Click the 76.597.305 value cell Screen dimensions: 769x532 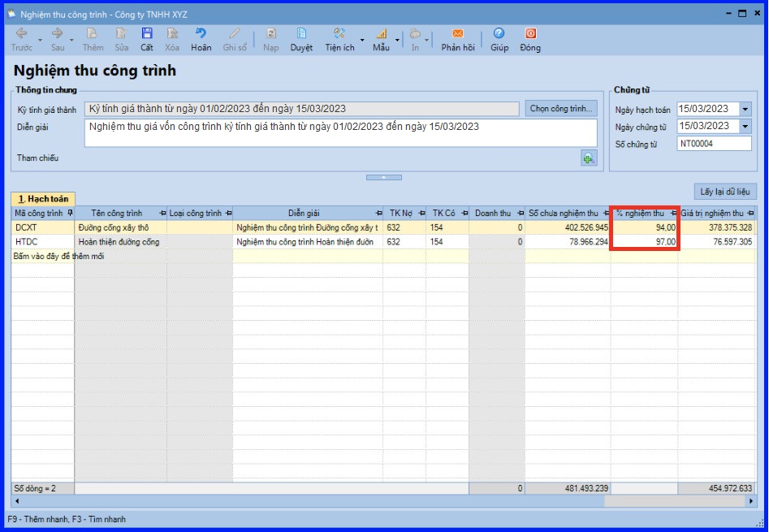click(717, 242)
